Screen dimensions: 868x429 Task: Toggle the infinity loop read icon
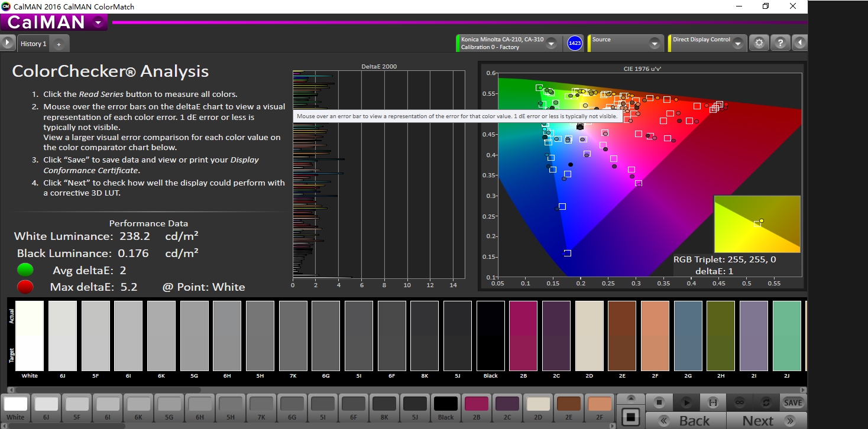(739, 402)
